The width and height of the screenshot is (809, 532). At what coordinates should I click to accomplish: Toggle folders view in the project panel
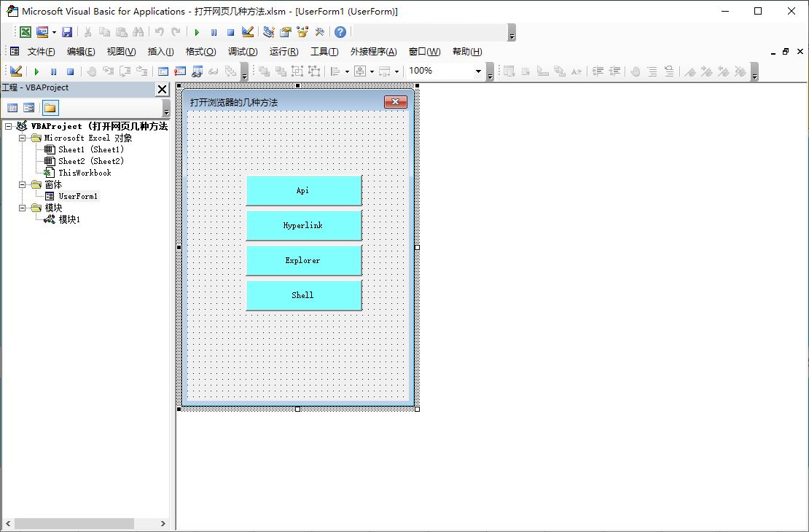point(50,108)
